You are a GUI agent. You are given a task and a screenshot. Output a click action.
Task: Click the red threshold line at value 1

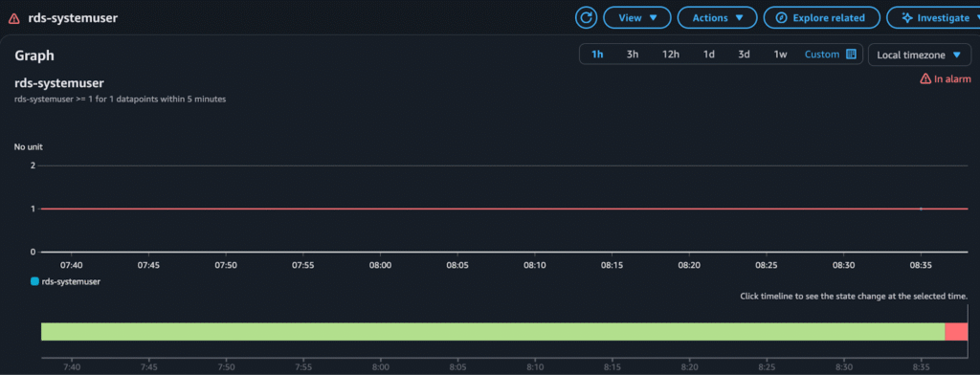503,209
